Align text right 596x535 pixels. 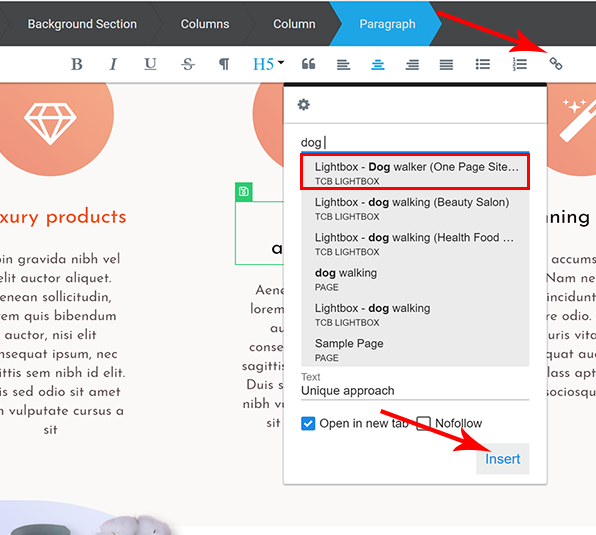412,65
